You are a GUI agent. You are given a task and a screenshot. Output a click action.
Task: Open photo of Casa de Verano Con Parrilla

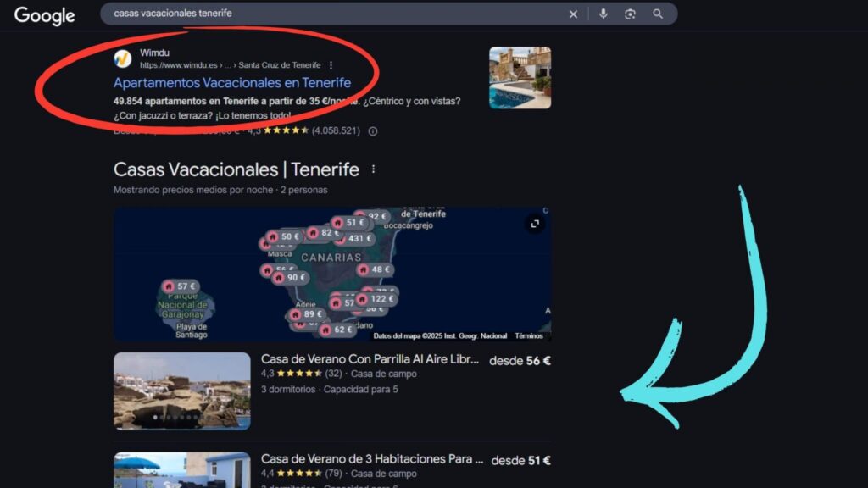click(182, 391)
